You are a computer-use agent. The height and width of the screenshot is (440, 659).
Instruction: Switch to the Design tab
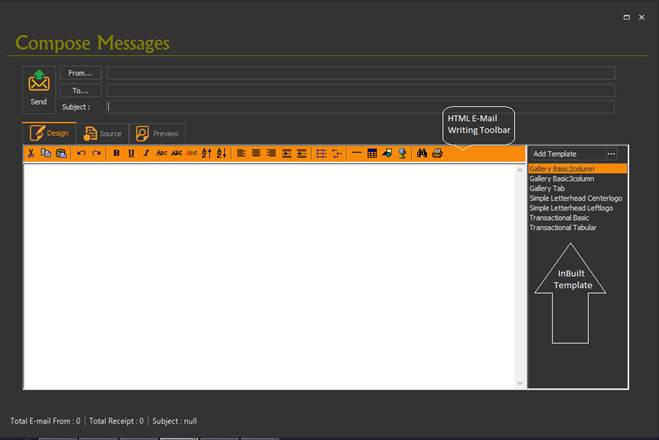(x=49, y=133)
